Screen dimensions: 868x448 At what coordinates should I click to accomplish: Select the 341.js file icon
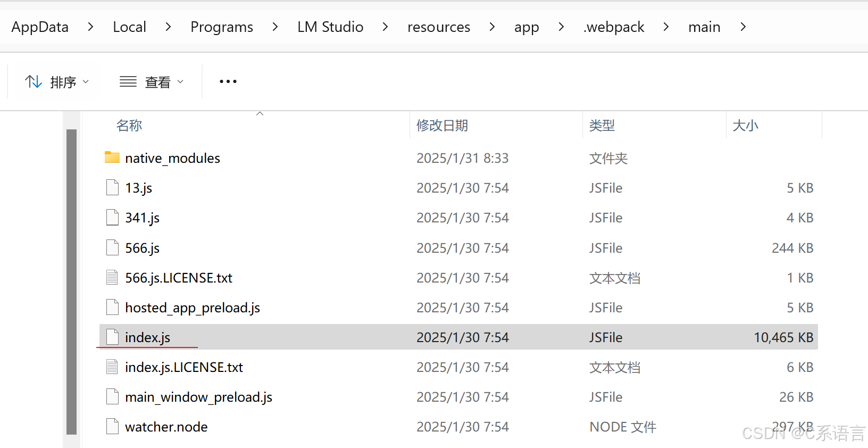112,218
